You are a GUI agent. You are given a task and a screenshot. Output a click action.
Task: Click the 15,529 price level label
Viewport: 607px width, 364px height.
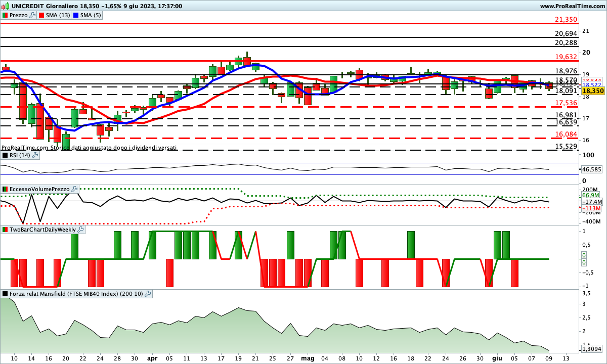point(566,147)
